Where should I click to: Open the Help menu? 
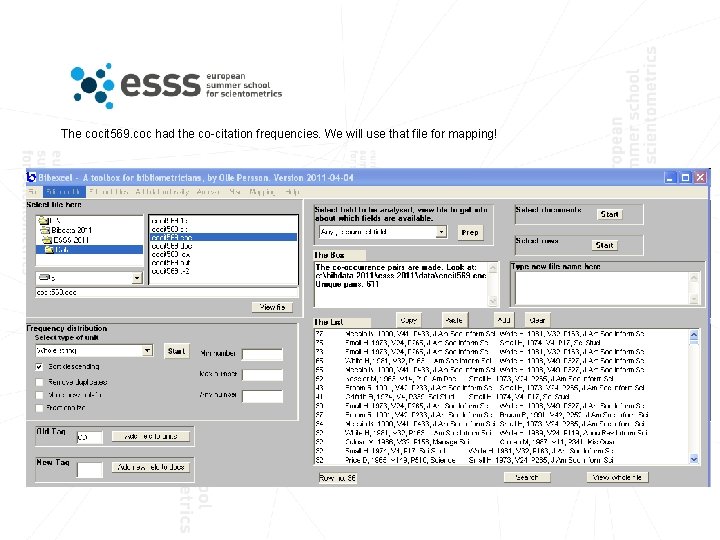[x=292, y=191]
